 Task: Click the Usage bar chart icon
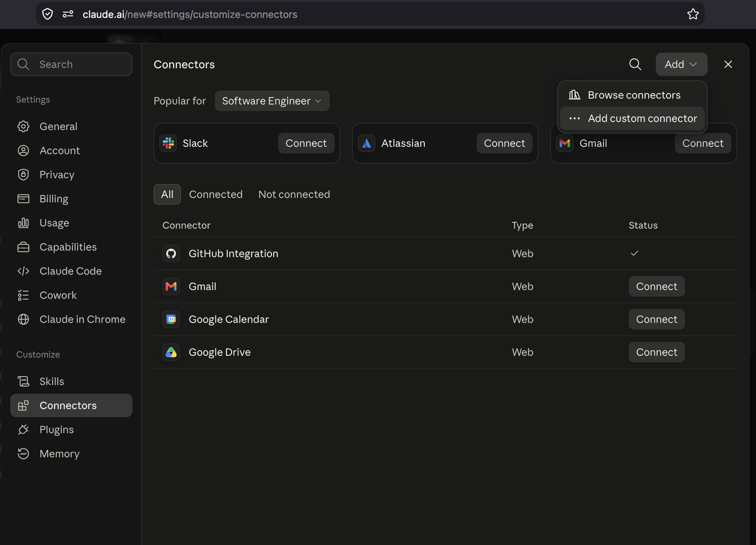click(x=23, y=223)
